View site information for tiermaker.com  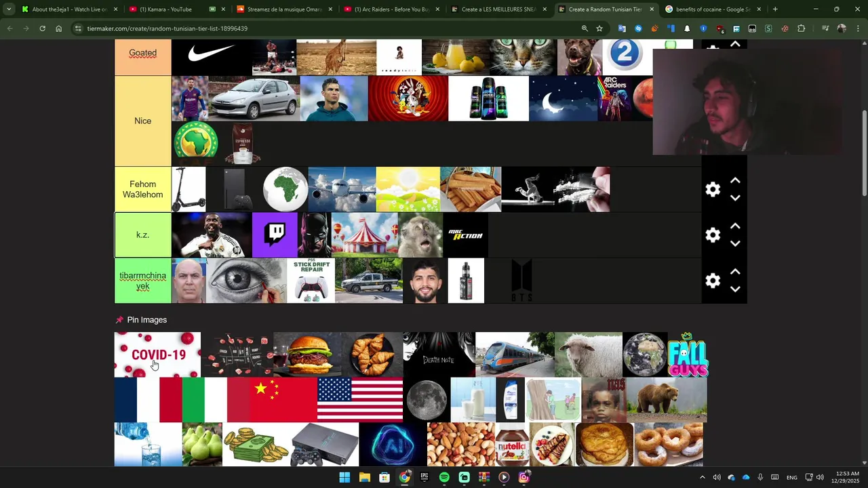(x=78, y=28)
